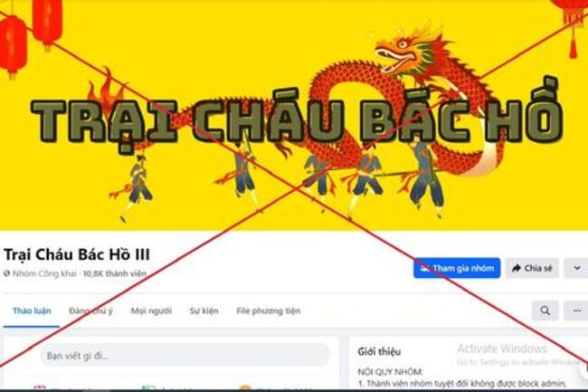Expand the chevron dropdown beside Chia sẻ

click(x=576, y=268)
